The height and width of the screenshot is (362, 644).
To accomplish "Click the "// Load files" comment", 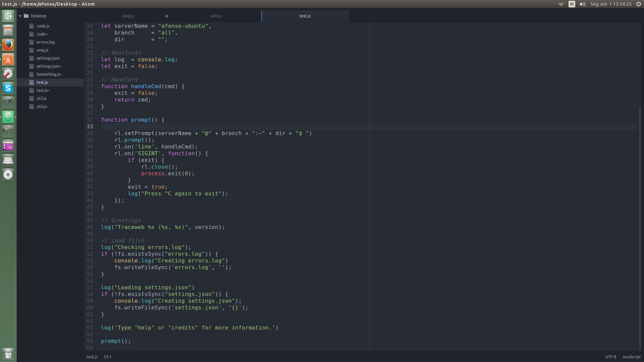I will pyautogui.click(x=123, y=240).
